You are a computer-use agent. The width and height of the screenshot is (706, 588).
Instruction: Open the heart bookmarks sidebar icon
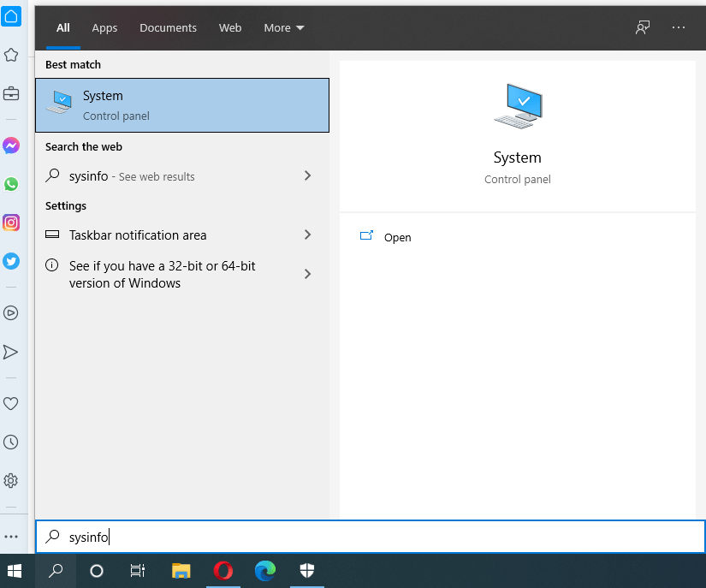point(11,403)
